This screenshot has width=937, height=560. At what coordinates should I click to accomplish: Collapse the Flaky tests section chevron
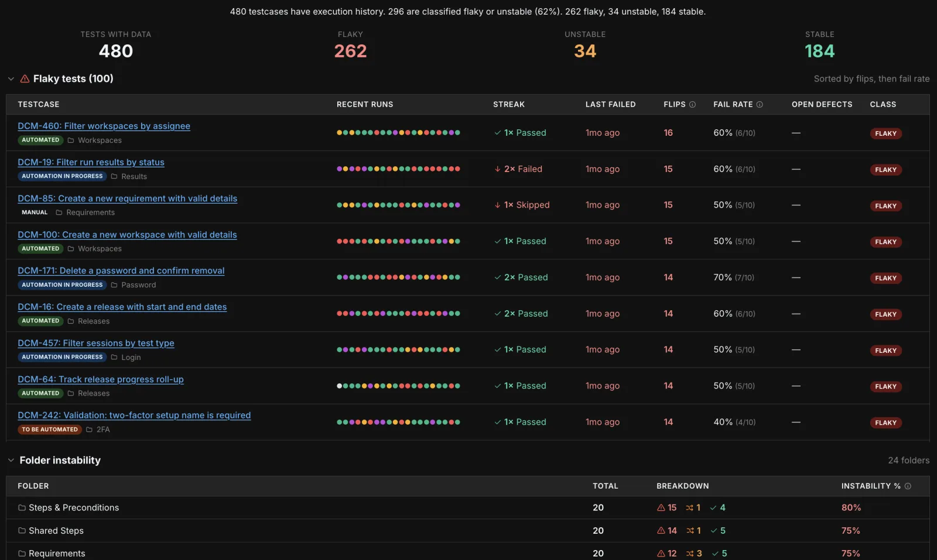point(11,78)
